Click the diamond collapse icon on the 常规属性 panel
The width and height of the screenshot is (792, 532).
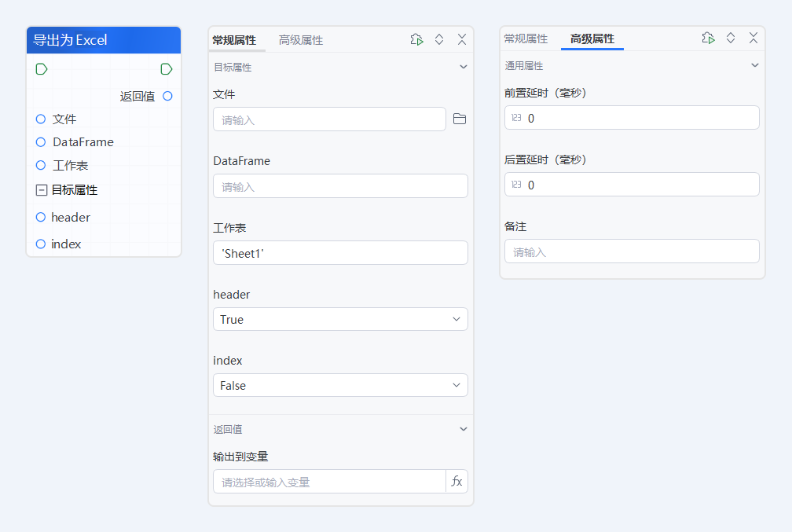point(439,38)
